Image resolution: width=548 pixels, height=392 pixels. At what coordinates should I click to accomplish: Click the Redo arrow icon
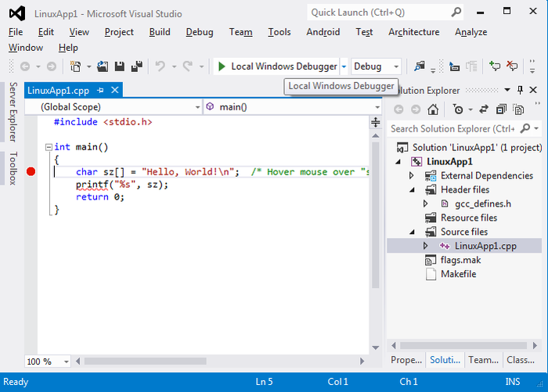point(188,67)
